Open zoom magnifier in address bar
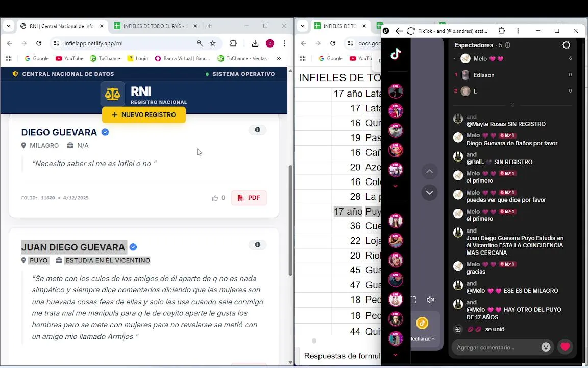The width and height of the screenshot is (588, 368). pyautogui.click(x=200, y=43)
